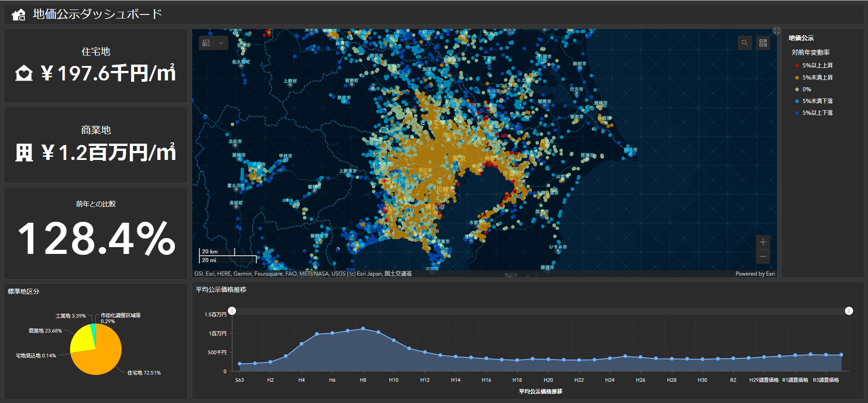Click the 住宅地 house indicator icon
The width and height of the screenshot is (868, 403).
pos(24,73)
